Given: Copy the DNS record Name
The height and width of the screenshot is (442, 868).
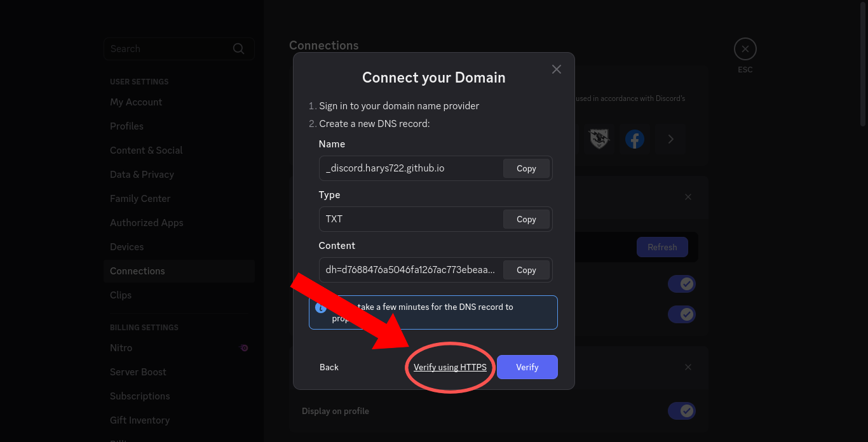Looking at the screenshot, I should click(526, 168).
